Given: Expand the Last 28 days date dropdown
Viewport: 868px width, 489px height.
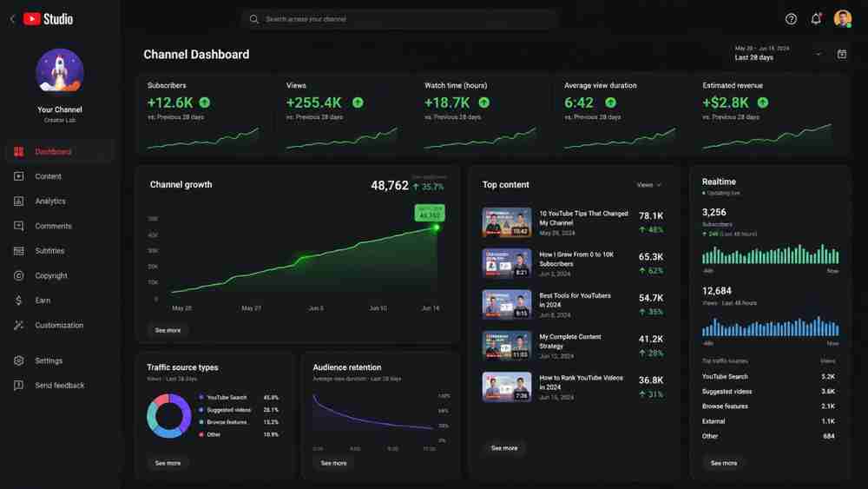Looking at the screenshot, I should point(779,54).
